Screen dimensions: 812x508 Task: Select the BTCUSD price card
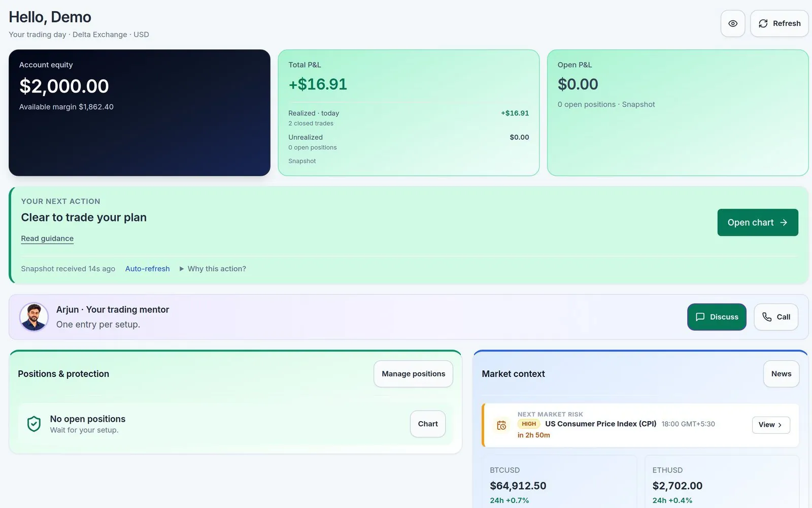tap(559, 482)
